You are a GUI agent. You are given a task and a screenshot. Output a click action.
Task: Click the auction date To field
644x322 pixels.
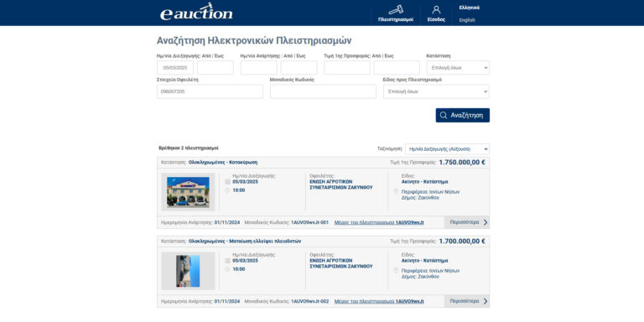click(x=216, y=68)
